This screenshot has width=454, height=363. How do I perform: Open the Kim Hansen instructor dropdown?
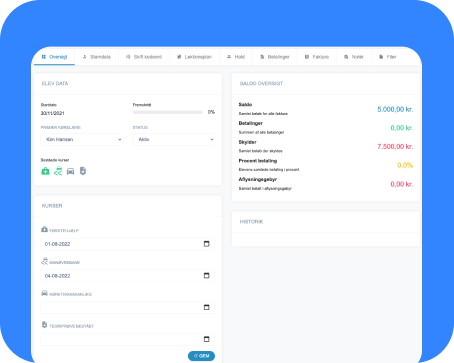82,139
